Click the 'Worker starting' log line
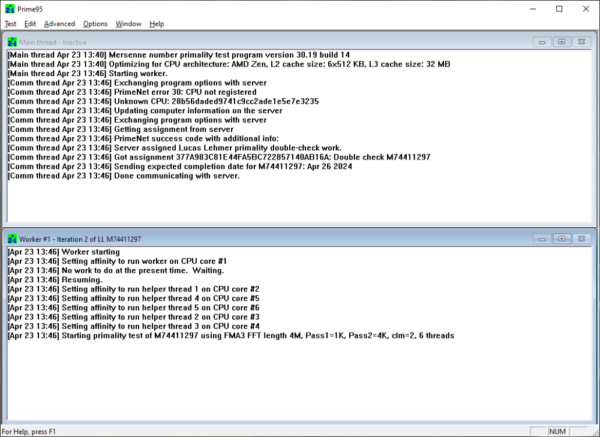Screen dimensions: 600x437 pos(64,252)
